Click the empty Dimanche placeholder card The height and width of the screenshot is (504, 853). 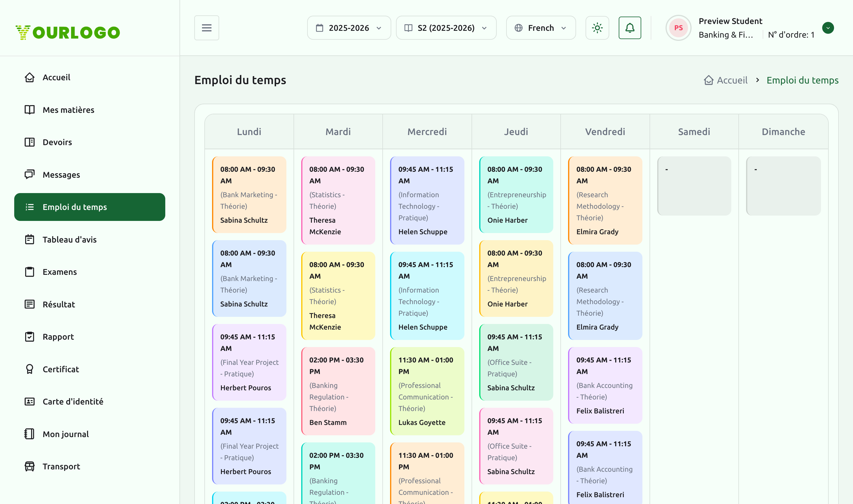click(783, 186)
